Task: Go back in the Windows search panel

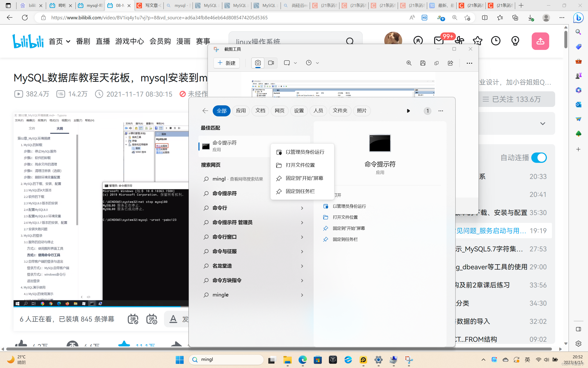Action: click(205, 111)
